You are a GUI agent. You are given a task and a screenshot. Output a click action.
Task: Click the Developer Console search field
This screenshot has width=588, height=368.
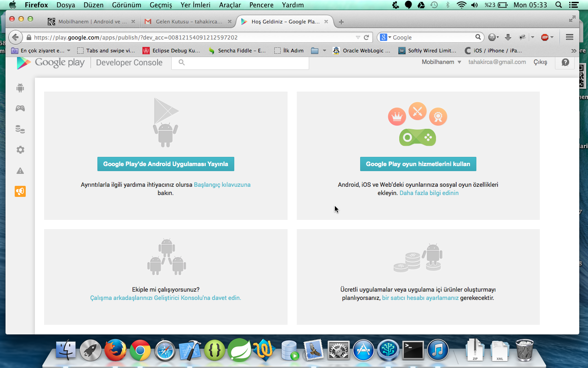click(x=240, y=63)
